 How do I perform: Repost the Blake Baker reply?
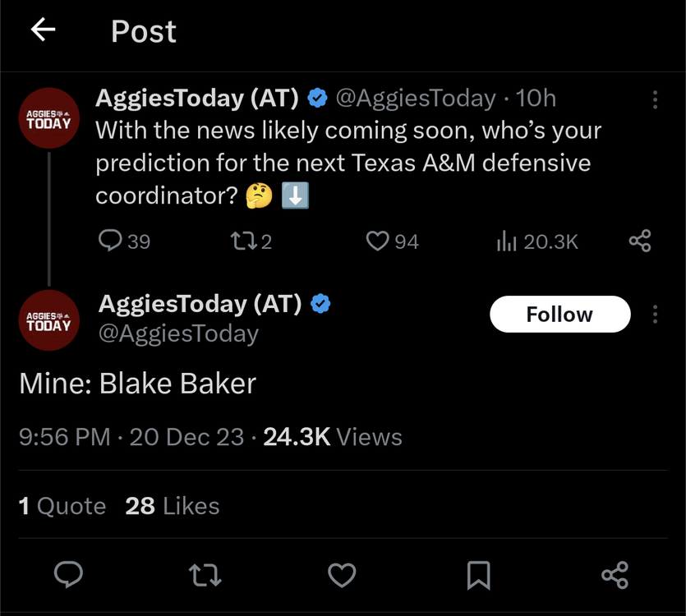(x=205, y=575)
